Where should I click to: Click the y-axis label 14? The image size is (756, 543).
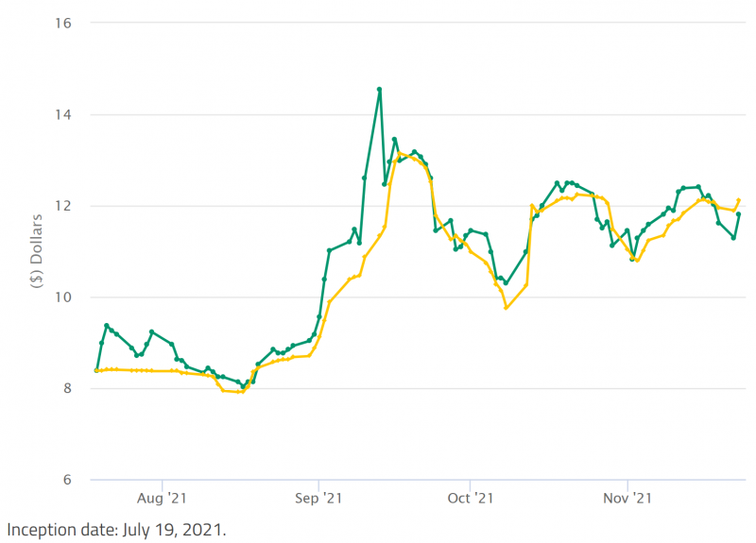click(x=63, y=114)
